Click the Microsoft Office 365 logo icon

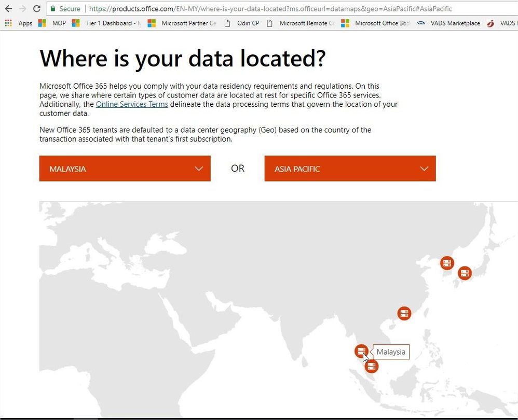point(345,23)
